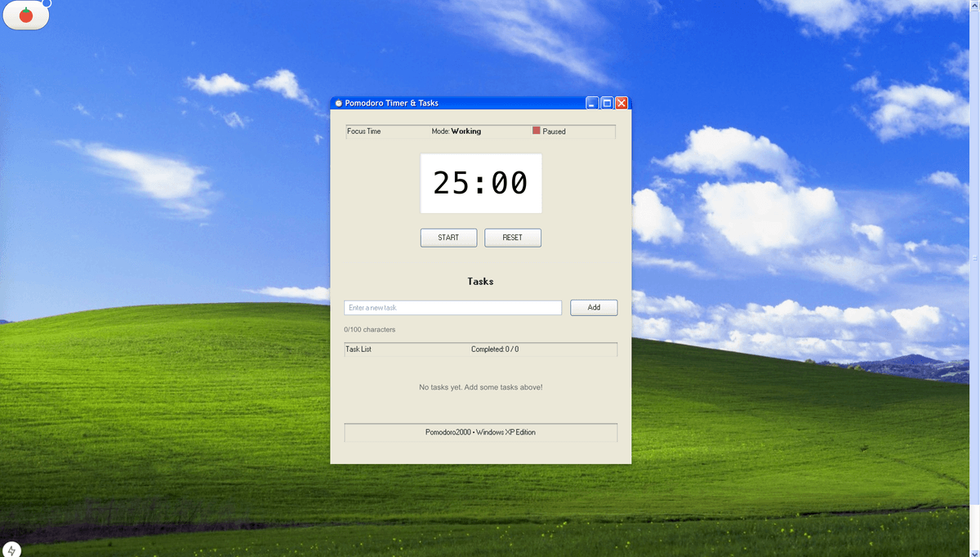Click the Pomodoro title bar app icon

pos(338,103)
